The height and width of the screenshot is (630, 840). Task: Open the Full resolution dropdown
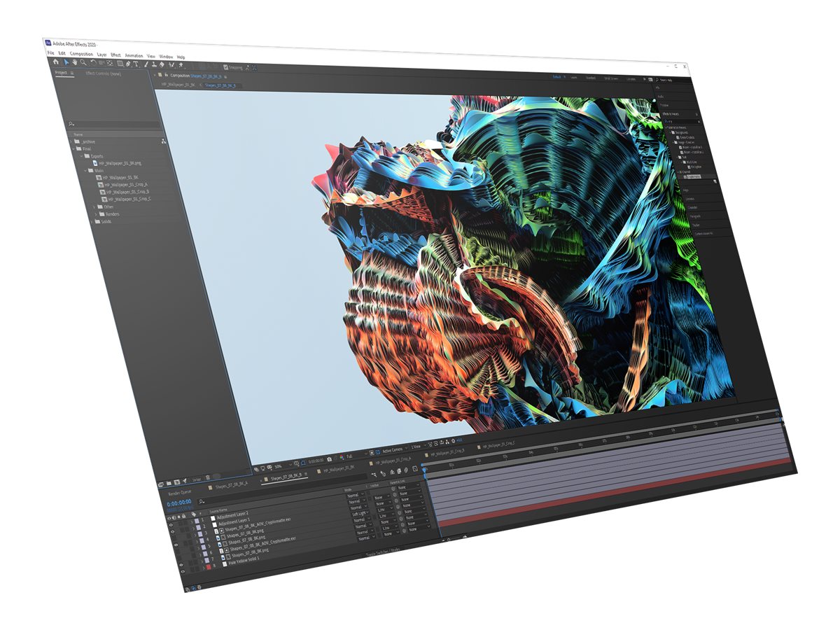pos(356,455)
